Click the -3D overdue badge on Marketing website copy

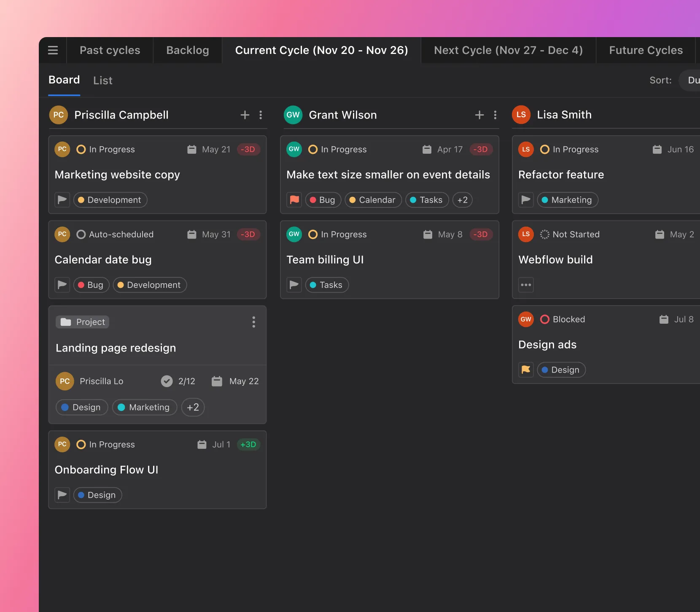(x=248, y=149)
